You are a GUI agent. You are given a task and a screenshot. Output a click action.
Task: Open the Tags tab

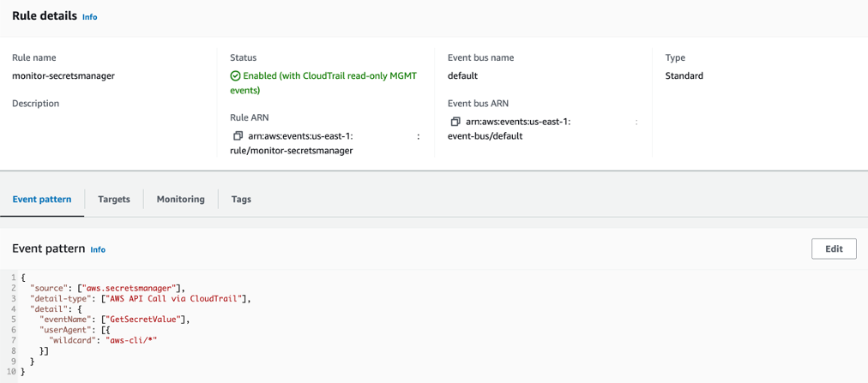(241, 199)
